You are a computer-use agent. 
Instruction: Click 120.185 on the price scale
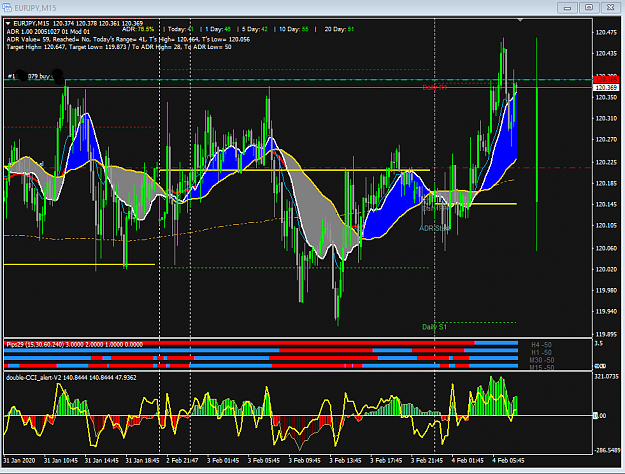pyautogui.click(x=606, y=183)
